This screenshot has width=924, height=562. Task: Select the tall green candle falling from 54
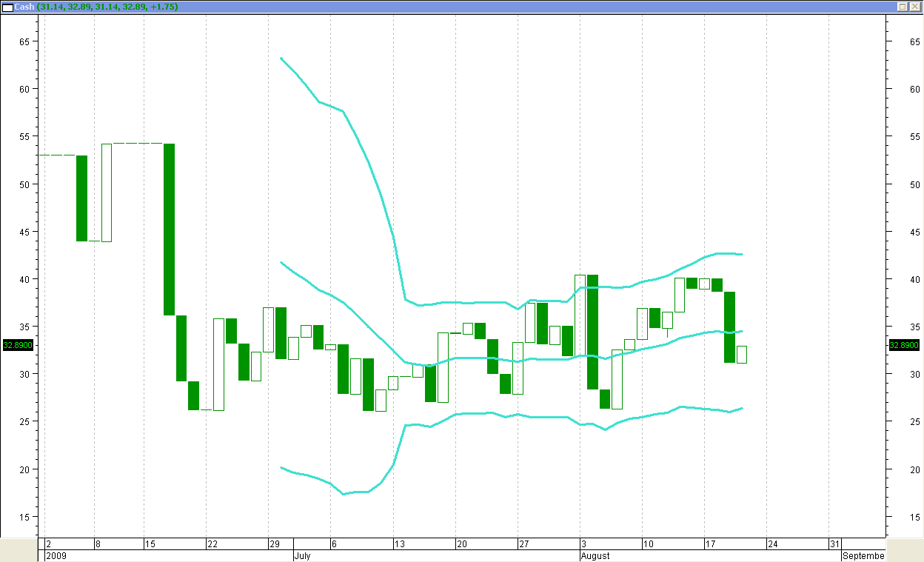[x=169, y=229]
